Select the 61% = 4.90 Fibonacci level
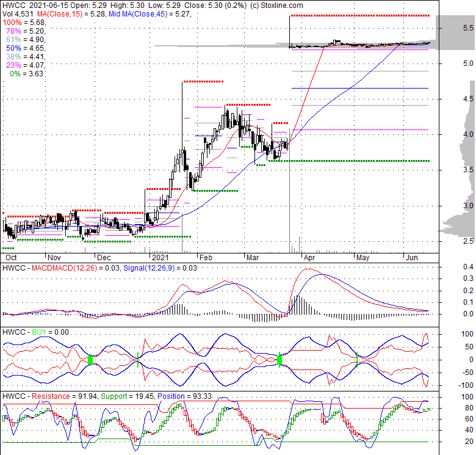Screen dimensions: 476x455 pyautogui.click(x=26, y=40)
